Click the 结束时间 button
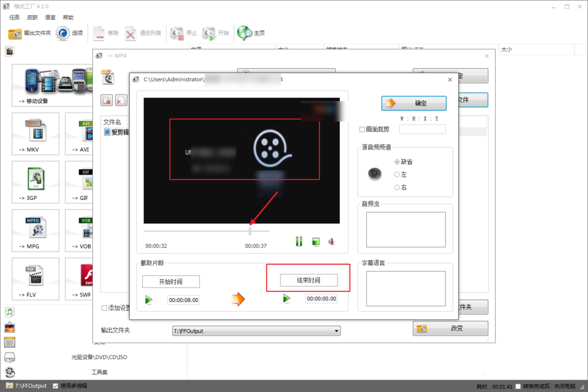This screenshot has height=392, width=588. click(x=309, y=280)
